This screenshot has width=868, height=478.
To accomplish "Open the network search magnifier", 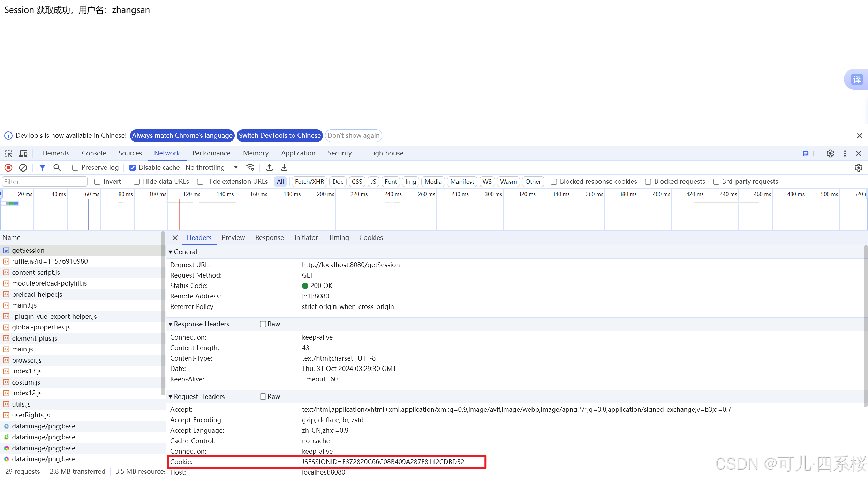I will point(57,168).
